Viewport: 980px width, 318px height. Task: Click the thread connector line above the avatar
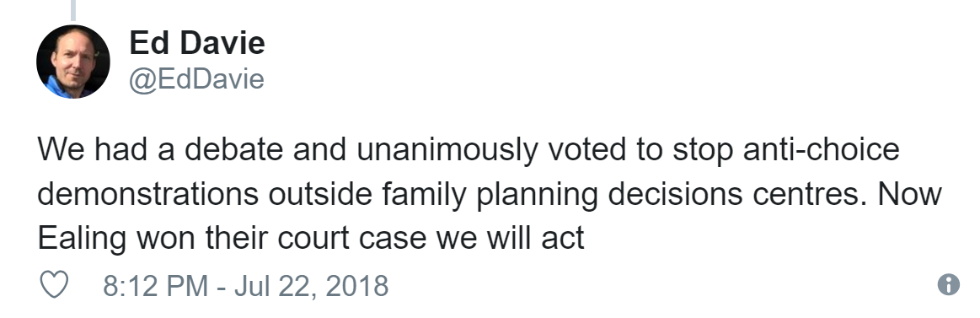click(74, 9)
